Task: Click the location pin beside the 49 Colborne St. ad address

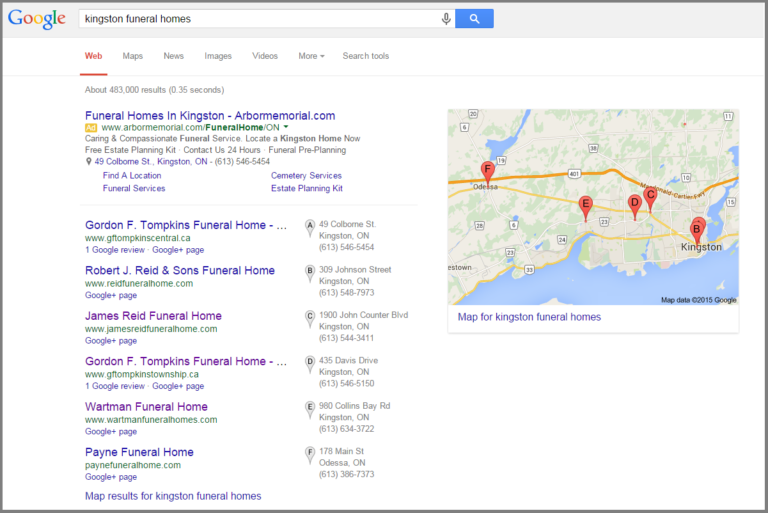Action: 89,162
